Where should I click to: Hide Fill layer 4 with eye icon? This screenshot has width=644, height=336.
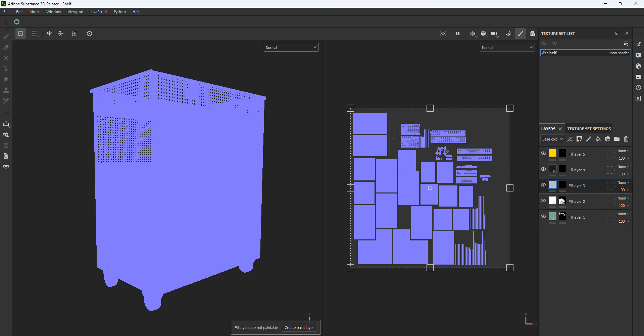[x=543, y=169]
